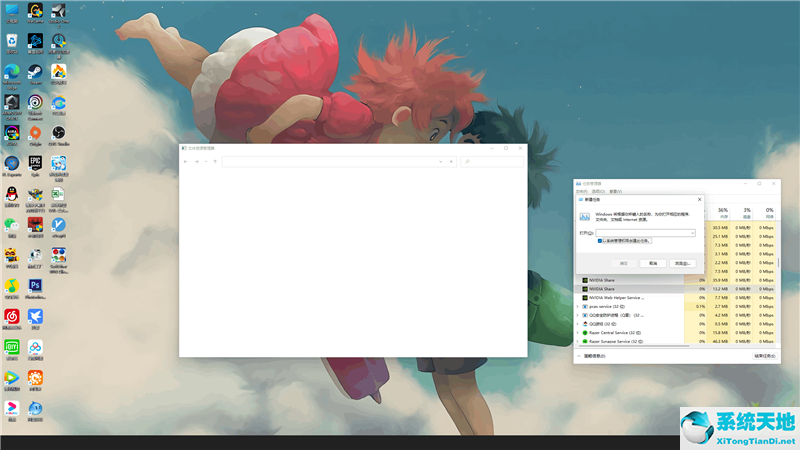Select the NVIDIA Web Helper Service row
The width and height of the screenshot is (800, 450).
click(x=615, y=297)
